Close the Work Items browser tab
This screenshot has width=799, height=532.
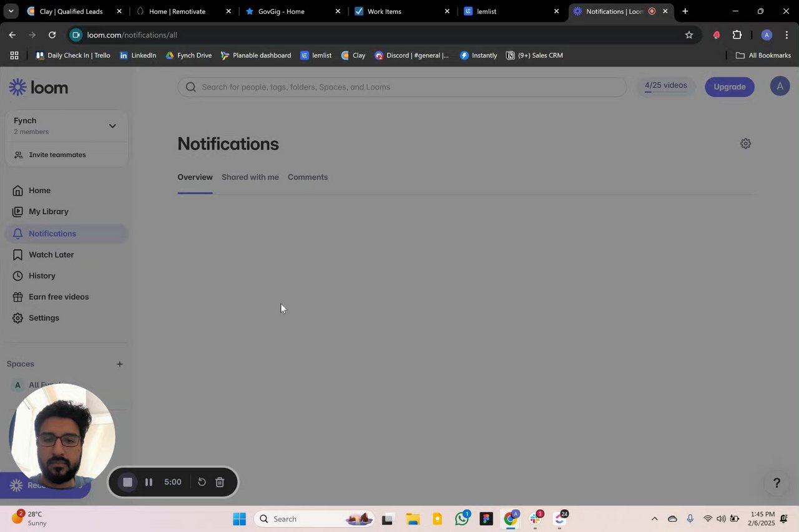(447, 11)
